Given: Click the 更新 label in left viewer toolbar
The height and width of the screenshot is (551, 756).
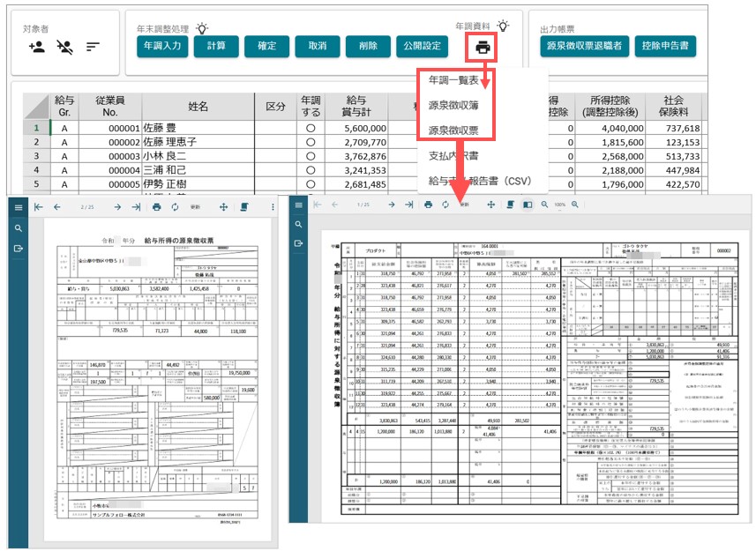Looking at the screenshot, I should [195, 207].
